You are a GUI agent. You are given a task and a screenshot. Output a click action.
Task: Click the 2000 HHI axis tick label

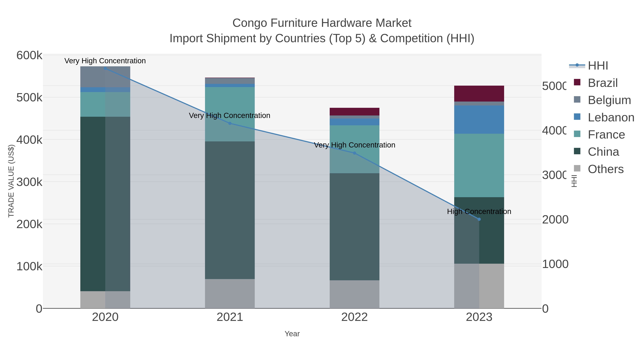555,220
